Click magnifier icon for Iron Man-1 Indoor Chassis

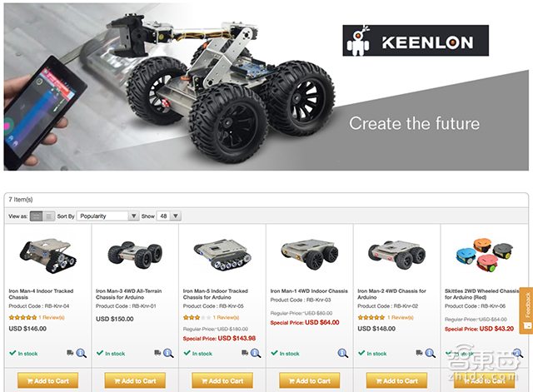click(342, 353)
